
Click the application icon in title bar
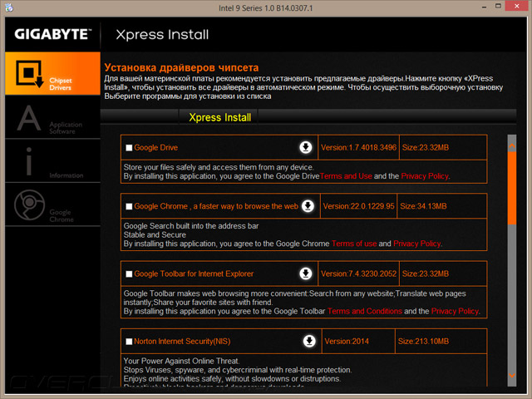pos(9,7)
